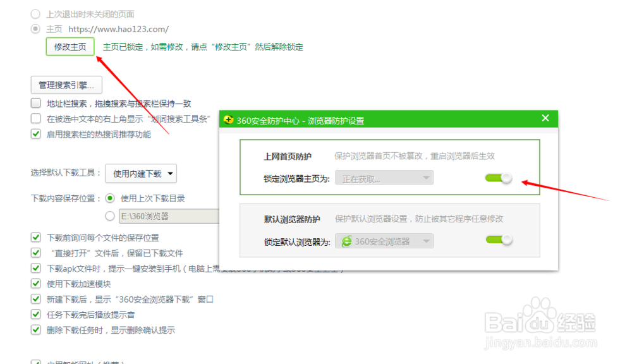The width and height of the screenshot is (632, 364).
Task: Enable 地址栏搜索 consistency checkbox
Action: (x=36, y=103)
